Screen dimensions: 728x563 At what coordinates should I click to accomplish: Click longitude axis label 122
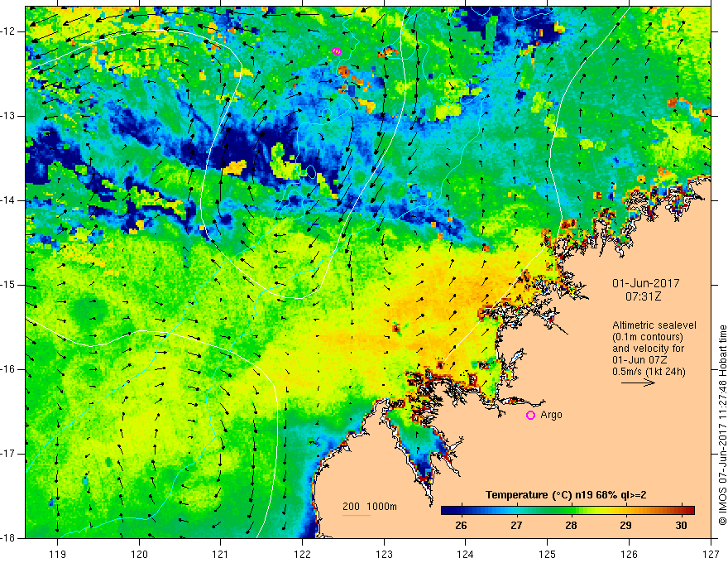(302, 554)
